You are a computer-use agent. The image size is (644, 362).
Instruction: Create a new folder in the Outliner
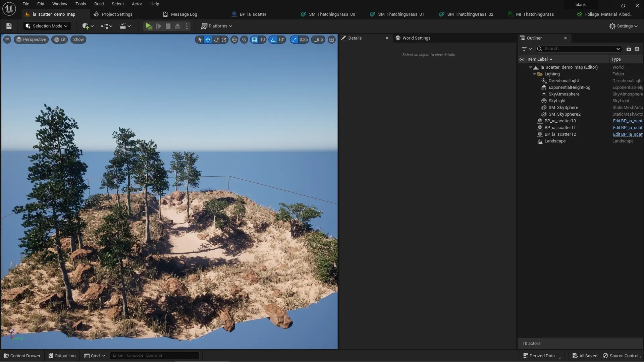pos(629,49)
